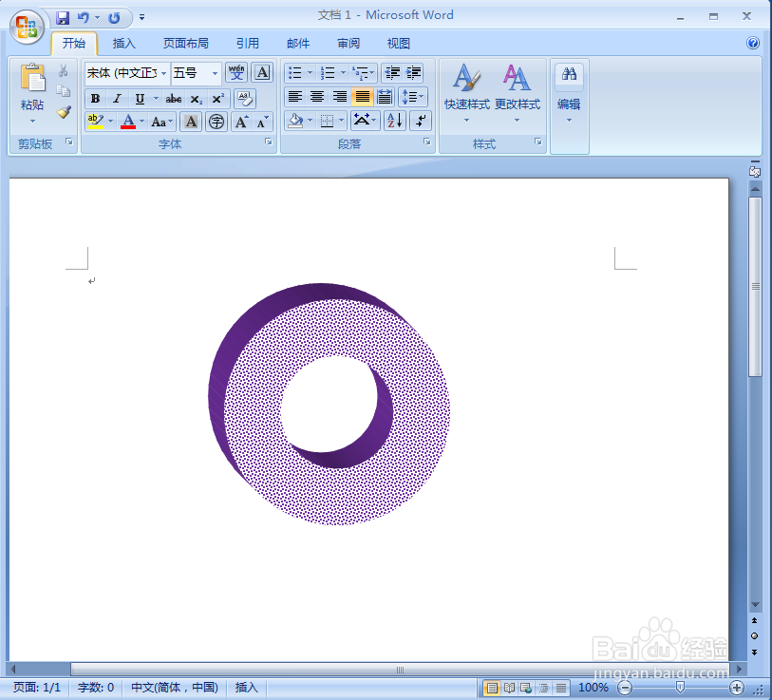This screenshot has height=700, width=772.
Task: Click the horizontal scrollbar thumb
Action: (x=401, y=670)
